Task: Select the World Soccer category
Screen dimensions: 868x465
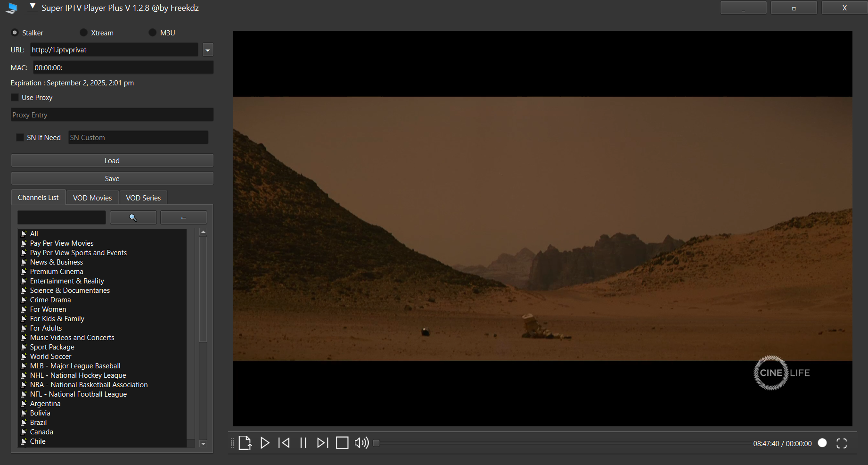Action: [102, 357]
